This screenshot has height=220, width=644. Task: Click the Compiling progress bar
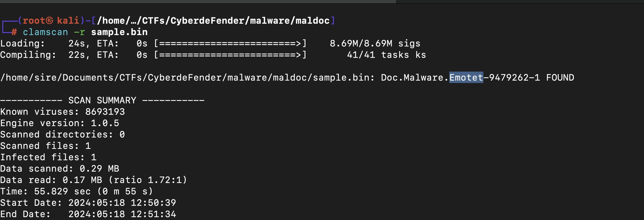click(230, 55)
